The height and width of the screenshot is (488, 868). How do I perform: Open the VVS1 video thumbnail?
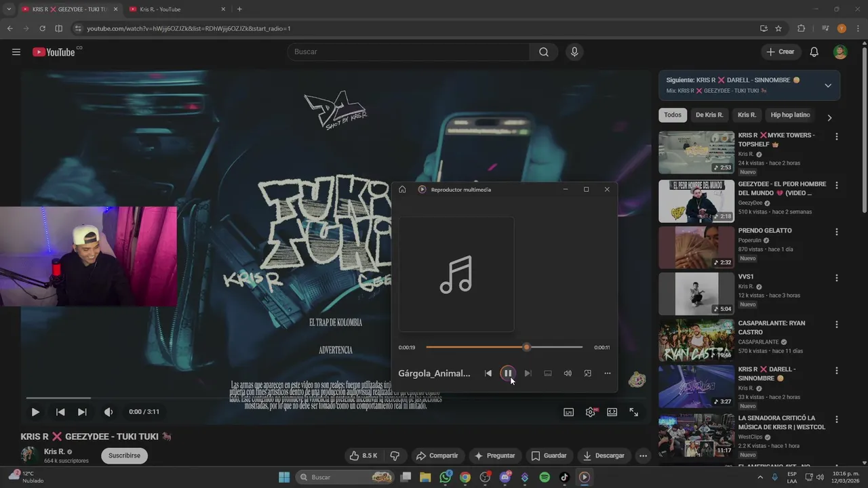[696, 293]
